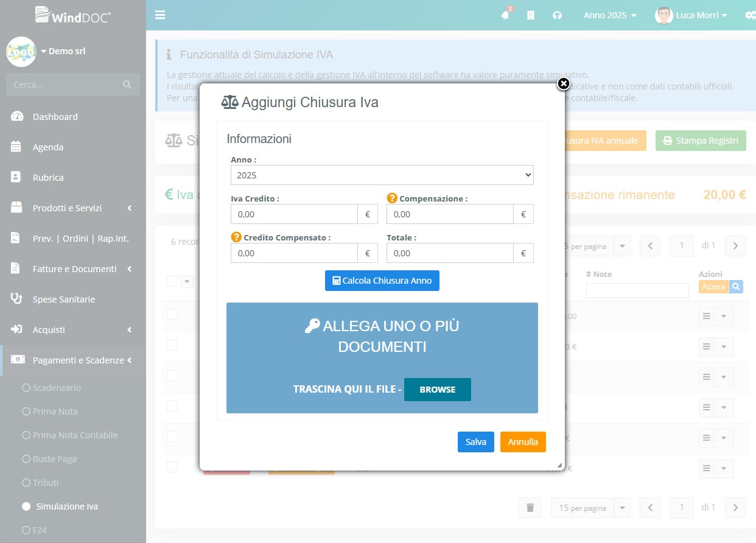This screenshot has height=543, width=756.
Task: Tick the first table row checkbox
Action: (x=172, y=314)
